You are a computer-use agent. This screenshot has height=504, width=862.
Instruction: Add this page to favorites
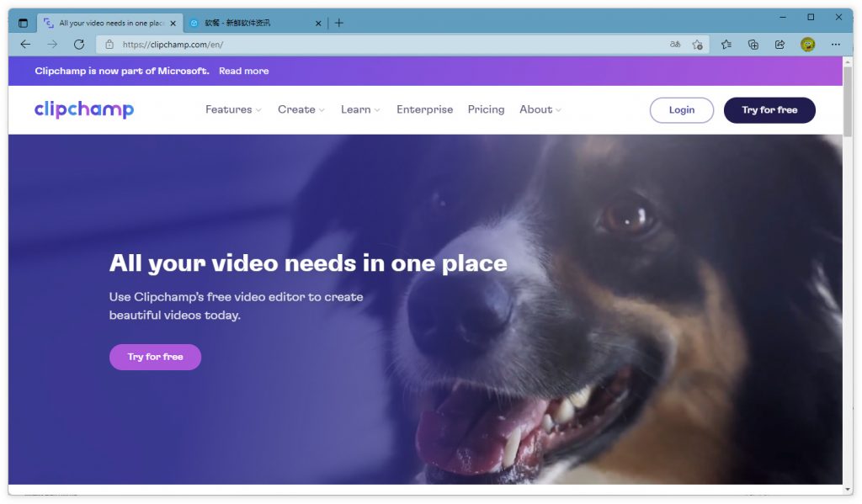coord(697,45)
